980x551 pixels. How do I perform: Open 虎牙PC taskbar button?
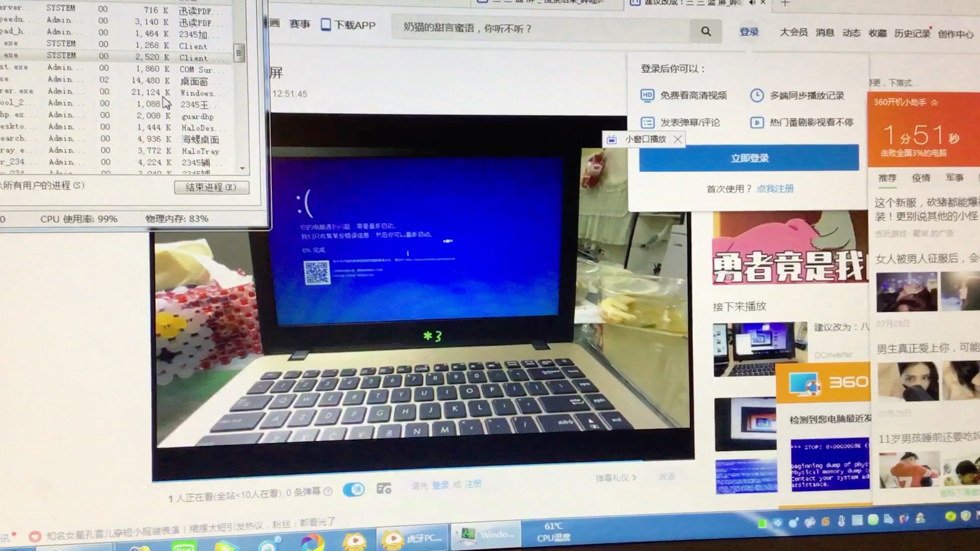point(412,538)
